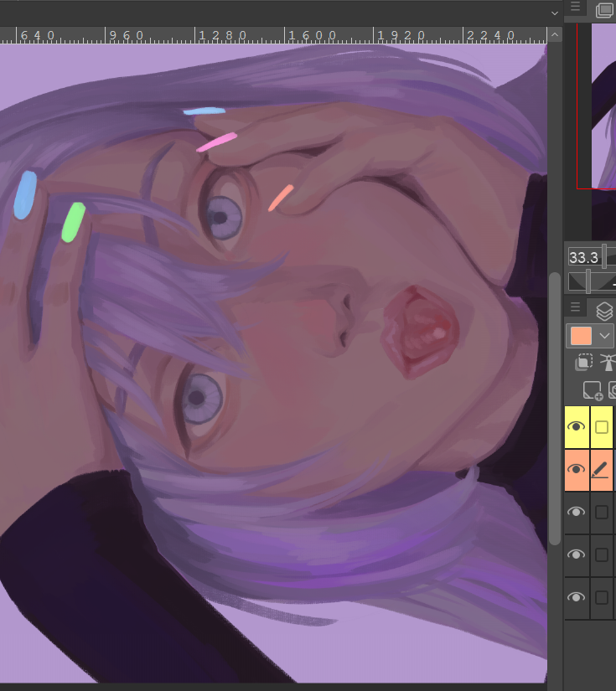Click the 33.3 zoom value field

584,257
